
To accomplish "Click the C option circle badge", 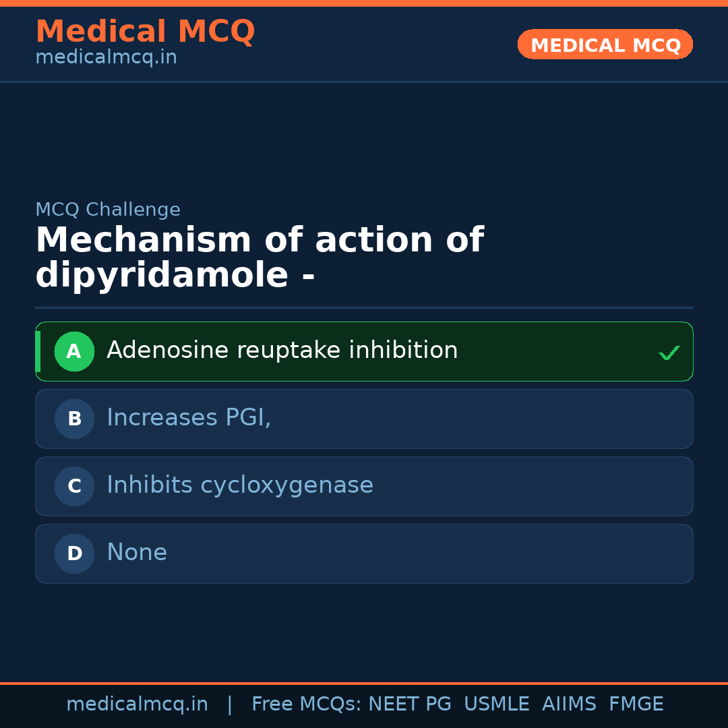I will tap(74, 486).
